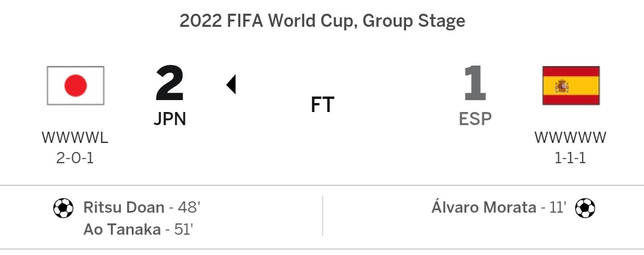
Task: Click the black winner arrow indicator
Action: [x=231, y=84]
